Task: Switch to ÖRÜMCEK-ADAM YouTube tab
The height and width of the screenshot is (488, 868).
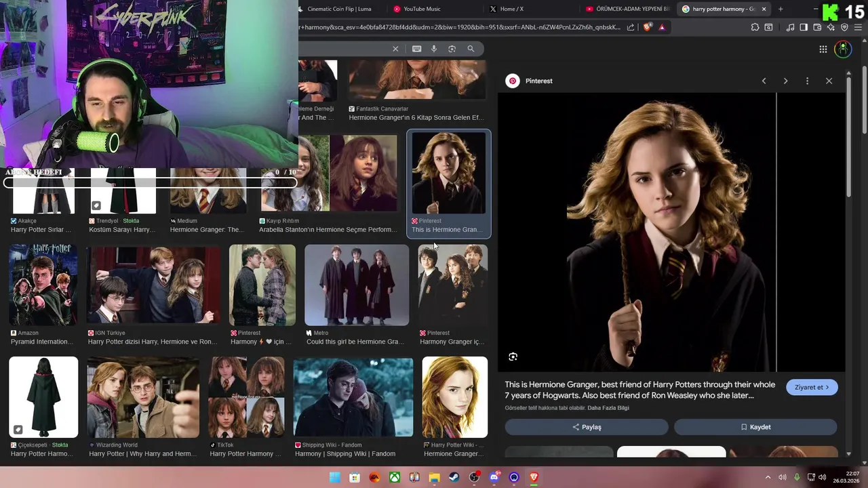Action: [x=628, y=9]
